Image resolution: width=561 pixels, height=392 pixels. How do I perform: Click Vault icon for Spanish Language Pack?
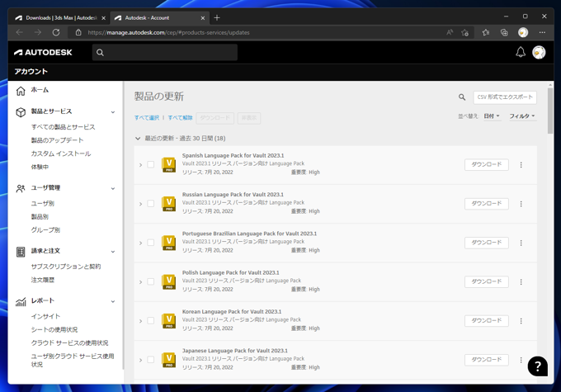[x=168, y=165]
